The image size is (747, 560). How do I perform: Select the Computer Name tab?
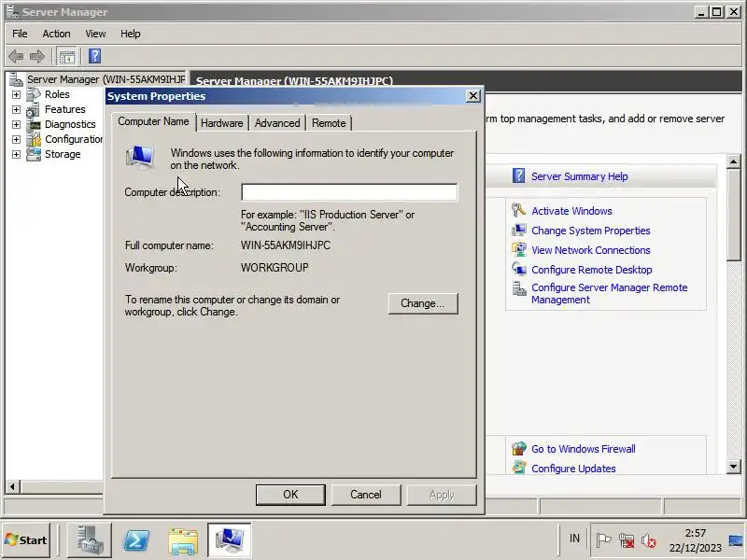153,121
